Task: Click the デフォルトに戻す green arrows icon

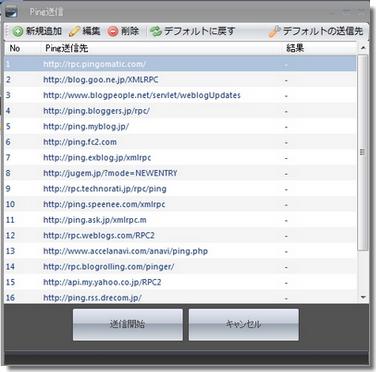Action: (155, 32)
